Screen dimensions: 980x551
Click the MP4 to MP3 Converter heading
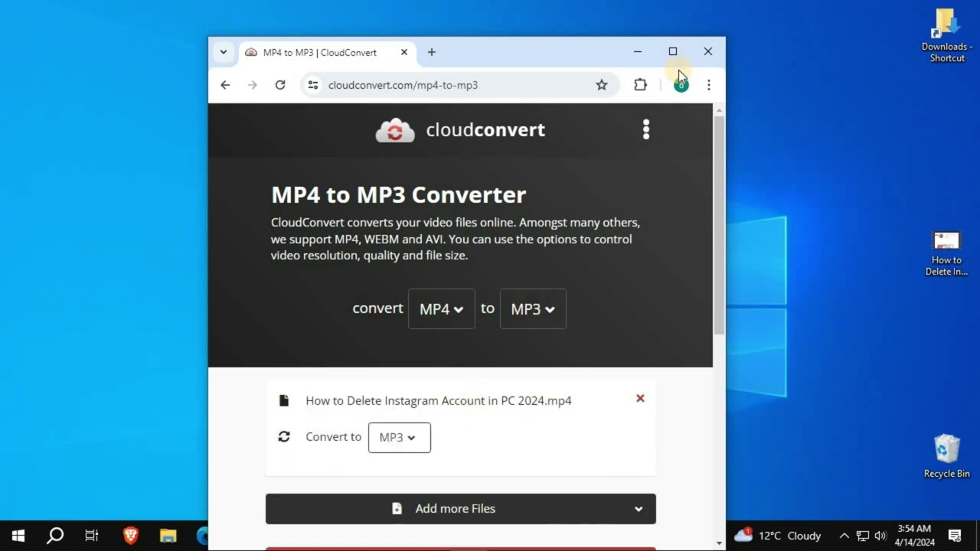pos(398,194)
